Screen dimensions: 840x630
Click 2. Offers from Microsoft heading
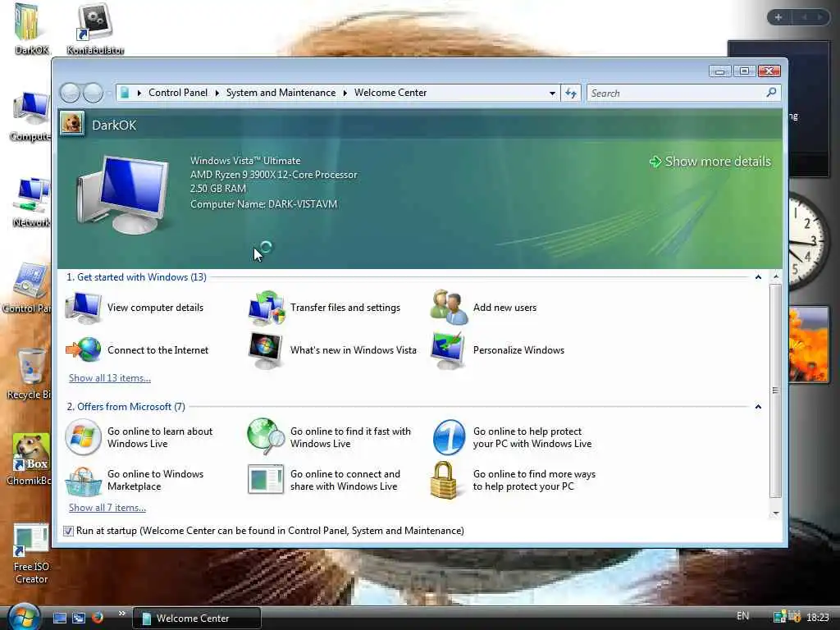click(126, 407)
